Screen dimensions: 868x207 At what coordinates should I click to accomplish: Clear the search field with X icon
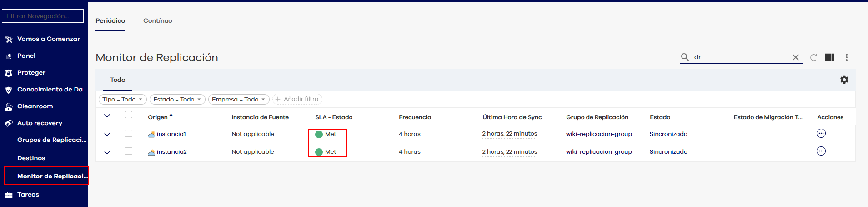(795, 57)
